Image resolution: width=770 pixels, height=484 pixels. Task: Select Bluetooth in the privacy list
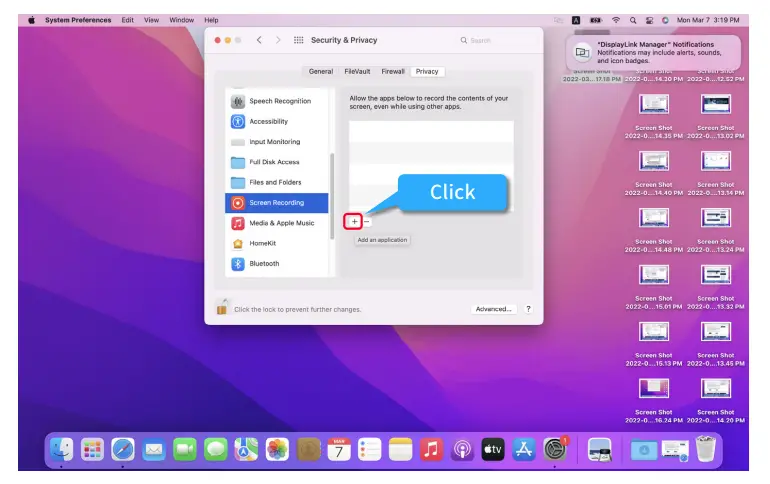point(277,264)
